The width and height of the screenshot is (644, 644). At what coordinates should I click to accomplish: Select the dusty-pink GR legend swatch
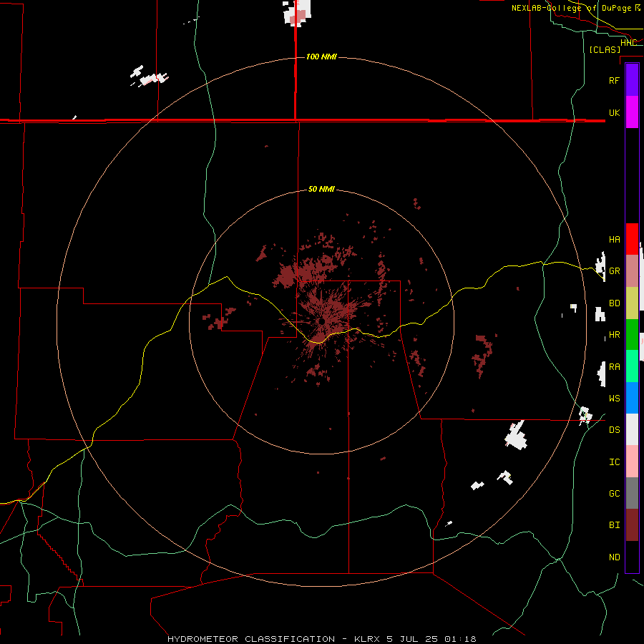(632, 271)
